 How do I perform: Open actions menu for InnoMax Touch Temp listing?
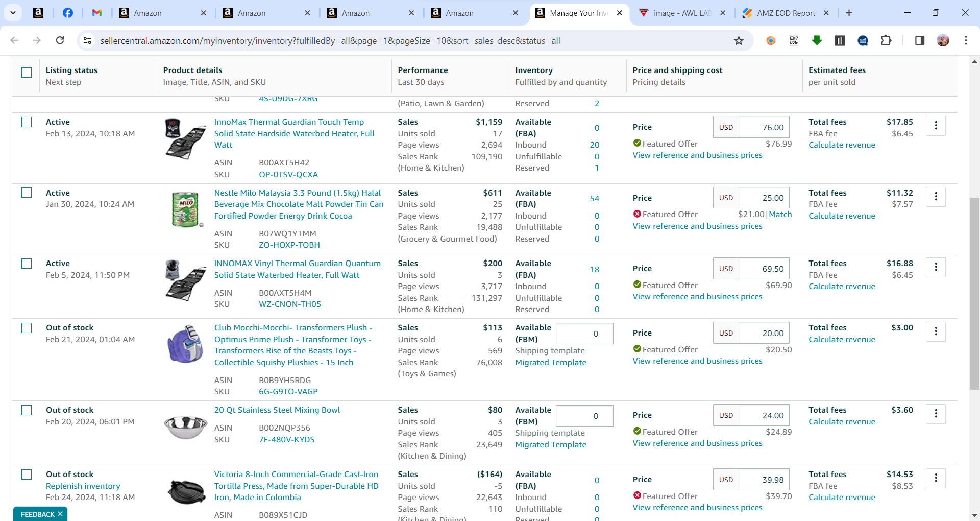[x=936, y=126]
